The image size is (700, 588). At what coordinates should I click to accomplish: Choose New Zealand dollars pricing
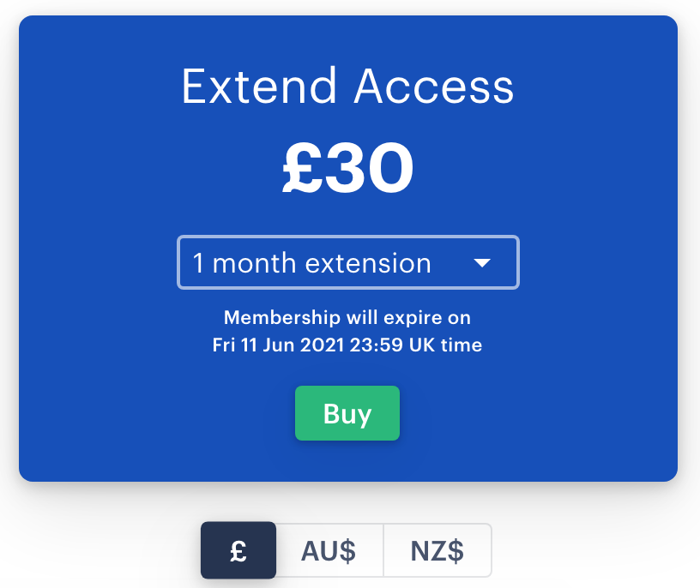[437, 550]
